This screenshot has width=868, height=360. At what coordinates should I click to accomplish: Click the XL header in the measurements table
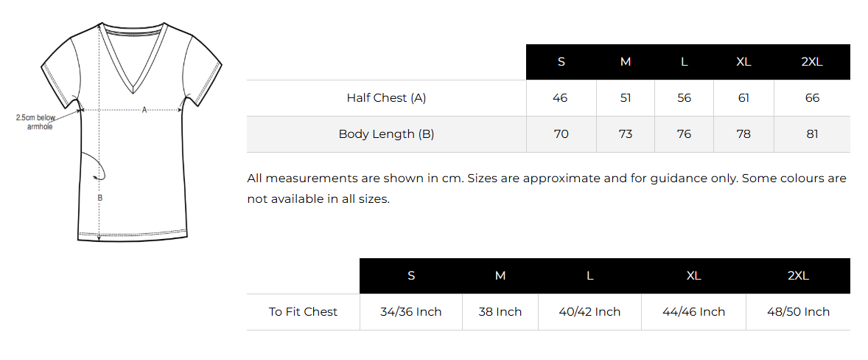[x=743, y=62]
